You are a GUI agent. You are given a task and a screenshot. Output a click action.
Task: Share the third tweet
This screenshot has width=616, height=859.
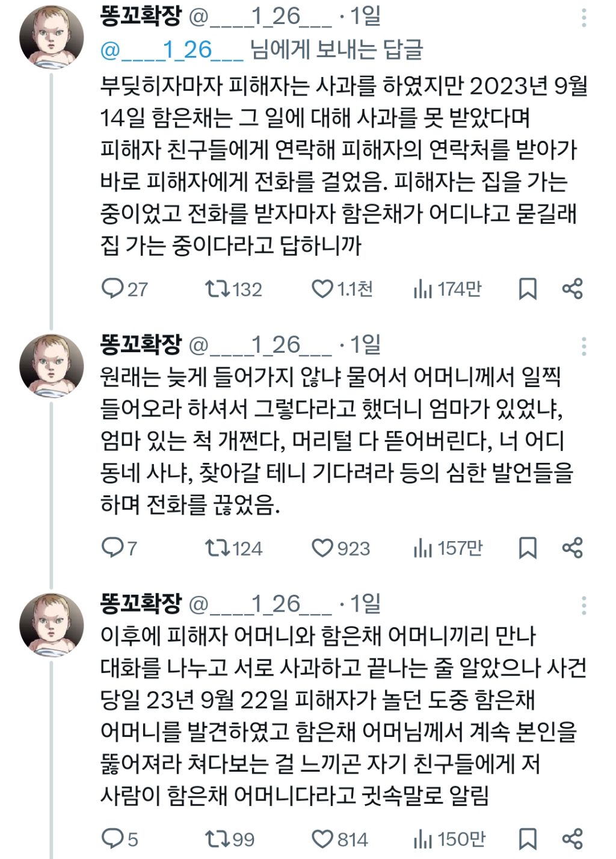[x=572, y=839]
